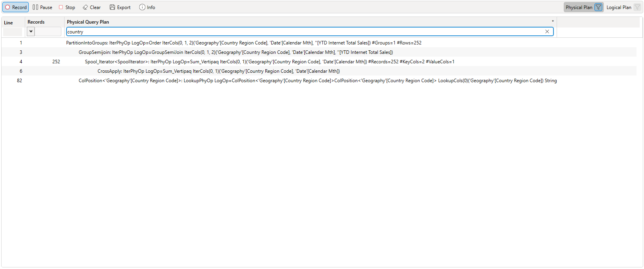The height and width of the screenshot is (269, 644).
Task: Export the query plan
Action: [120, 7]
